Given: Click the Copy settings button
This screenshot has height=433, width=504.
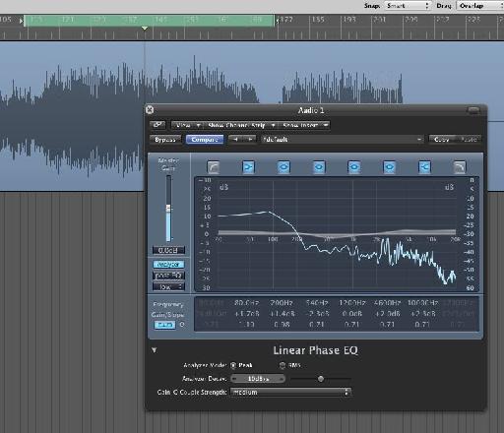Looking at the screenshot, I should pos(442,140).
